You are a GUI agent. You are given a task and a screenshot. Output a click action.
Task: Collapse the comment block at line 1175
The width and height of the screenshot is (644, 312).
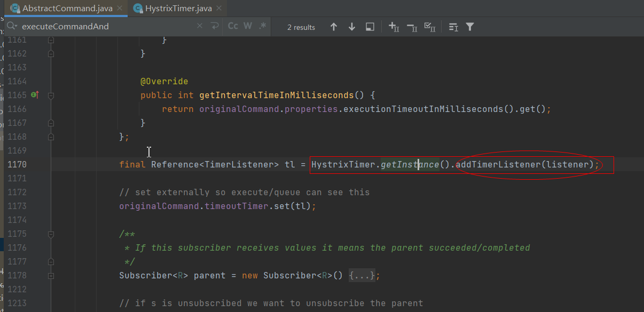51,234
